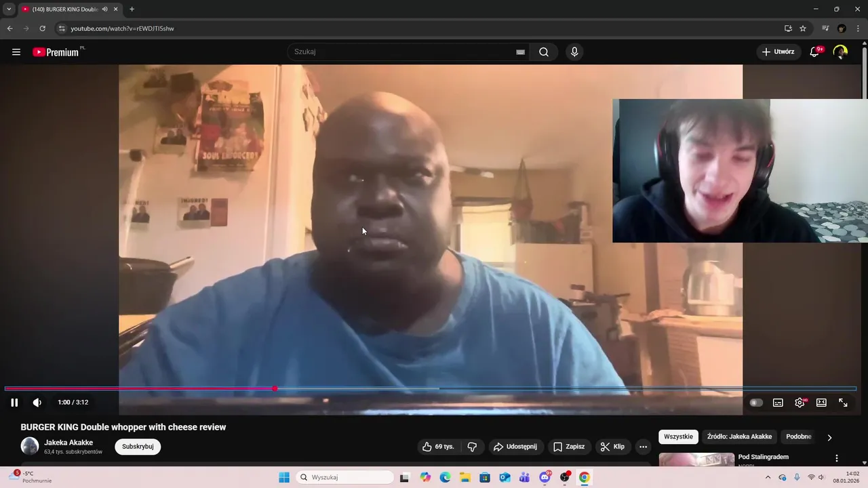
Task: Click the browser address bar URL
Action: point(123,28)
